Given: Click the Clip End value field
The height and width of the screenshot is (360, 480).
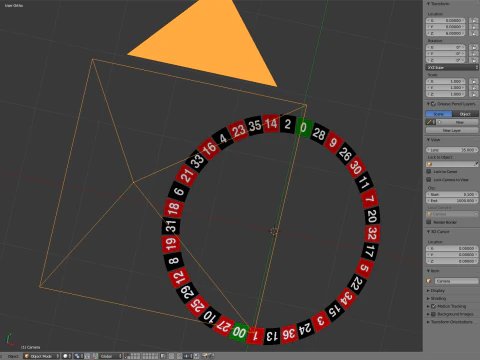Looking at the screenshot, I should (x=452, y=201).
